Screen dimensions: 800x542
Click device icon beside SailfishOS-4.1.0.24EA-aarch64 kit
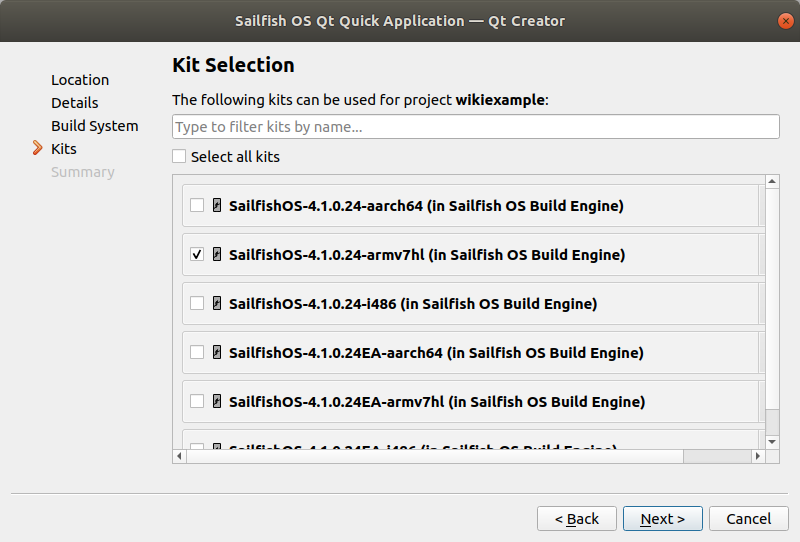[x=216, y=353]
